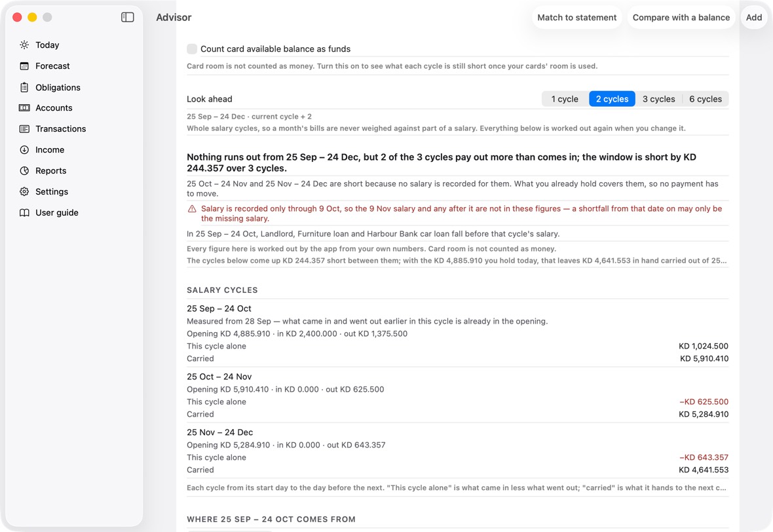Open Settings sidebar label

tap(52, 192)
